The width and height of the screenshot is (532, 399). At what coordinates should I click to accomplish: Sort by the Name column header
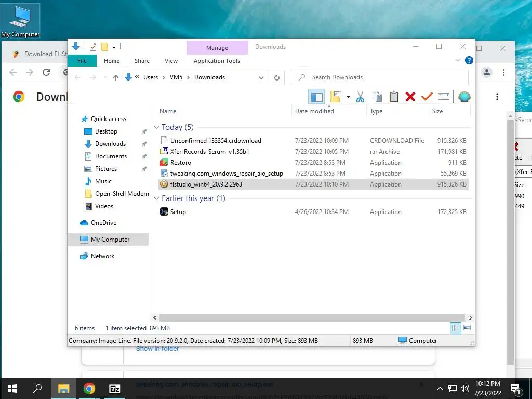(x=224, y=111)
